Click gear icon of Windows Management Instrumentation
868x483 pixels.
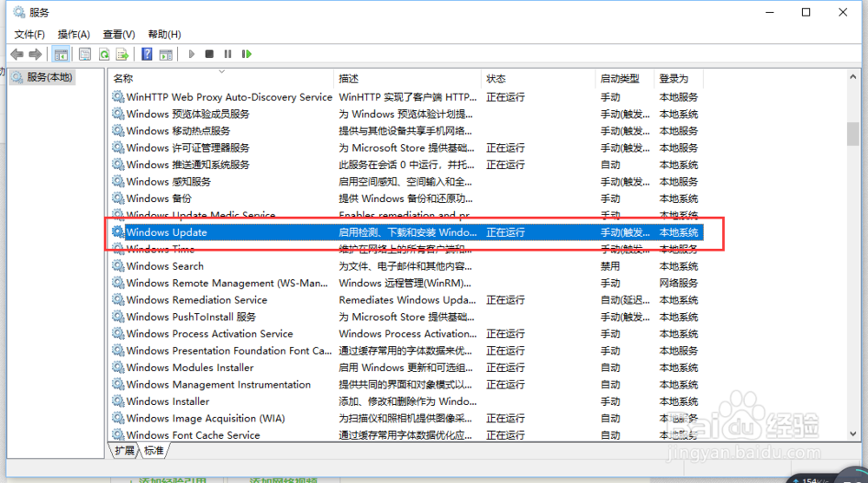coord(118,384)
